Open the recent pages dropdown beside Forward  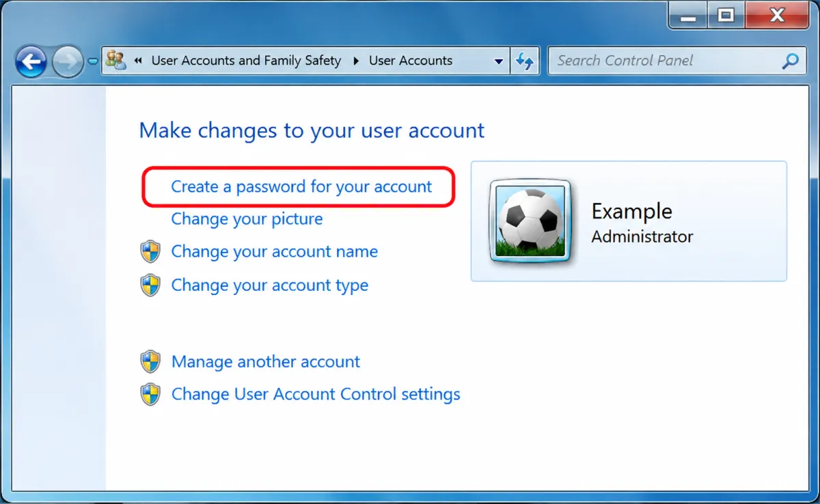(93, 62)
